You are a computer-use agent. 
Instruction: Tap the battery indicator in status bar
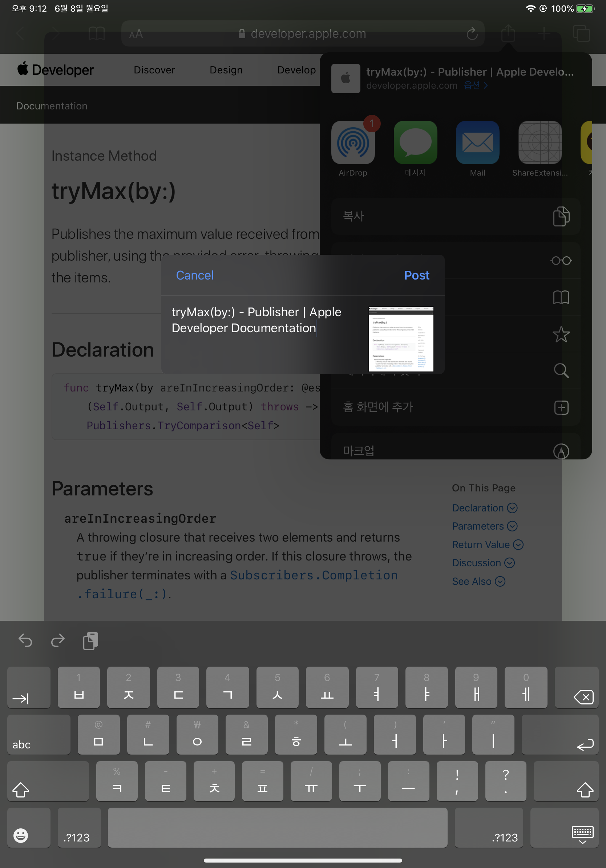585,8
